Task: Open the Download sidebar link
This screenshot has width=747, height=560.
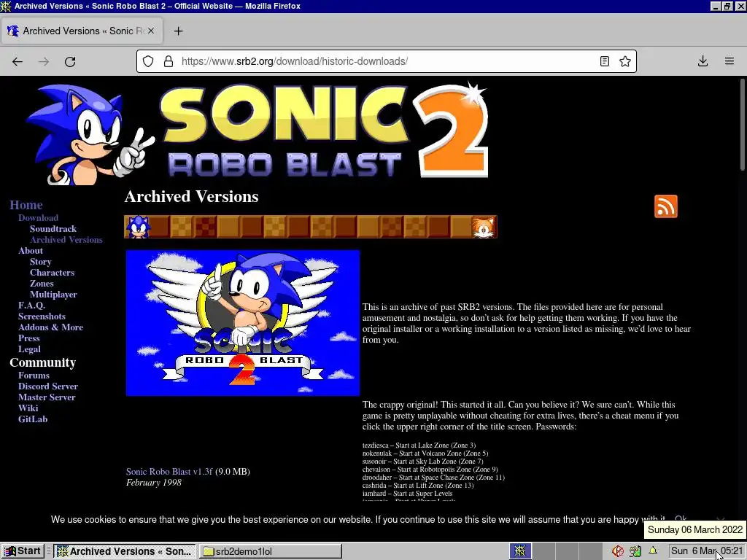Action: click(x=38, y=218)
